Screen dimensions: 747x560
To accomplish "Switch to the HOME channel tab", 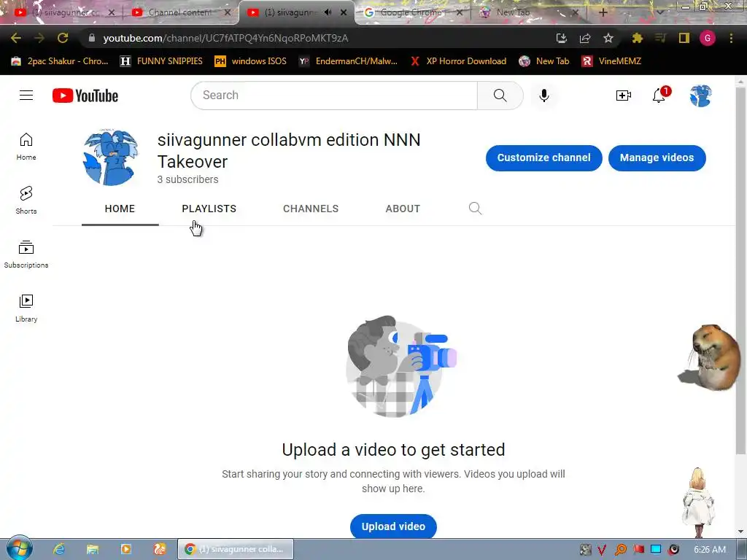I will pos(120,209).
